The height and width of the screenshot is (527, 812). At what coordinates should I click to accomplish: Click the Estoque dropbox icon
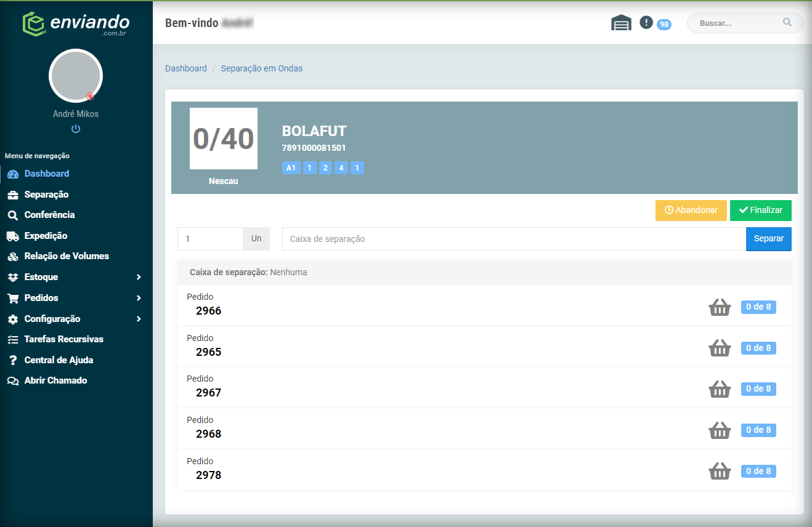click(x=13, y=277)
